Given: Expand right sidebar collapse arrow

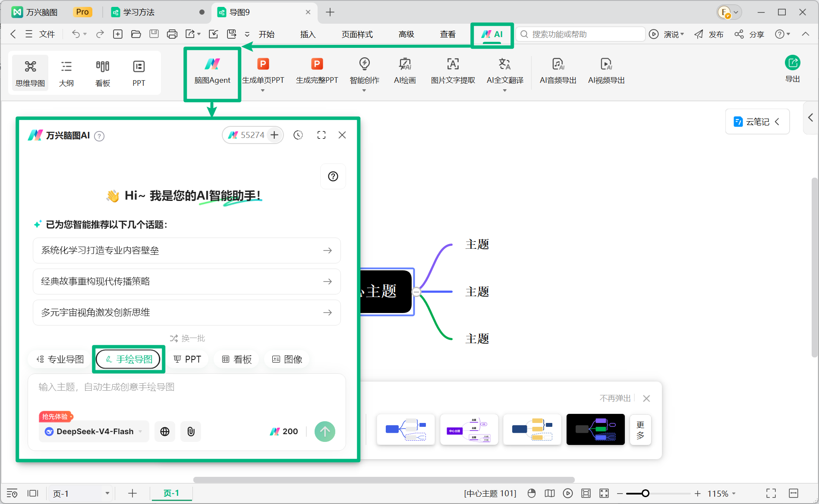Looking at the screenshot, I should 810,118.
